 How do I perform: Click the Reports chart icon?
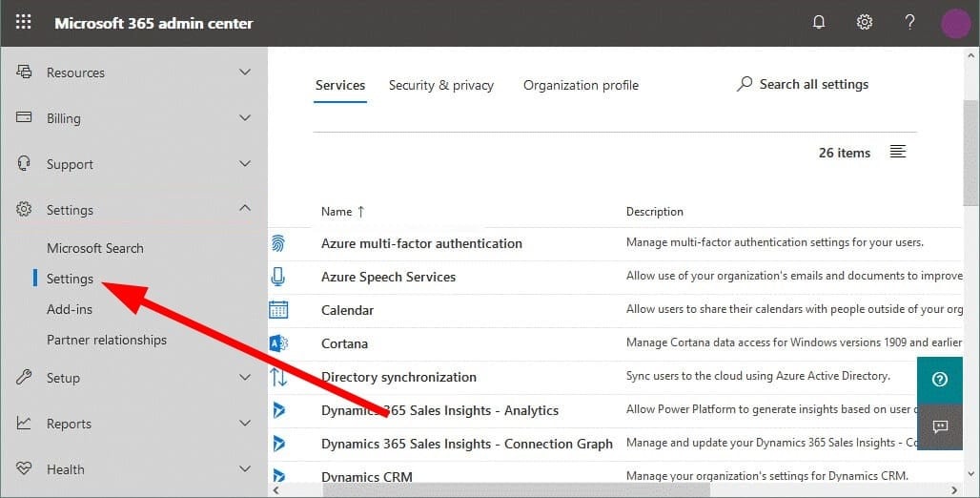click(24, 423)
